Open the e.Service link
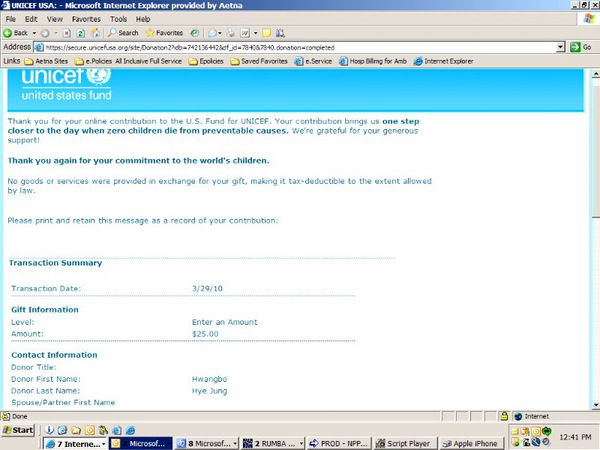600x450 pixels. click(x=313, y=61)
